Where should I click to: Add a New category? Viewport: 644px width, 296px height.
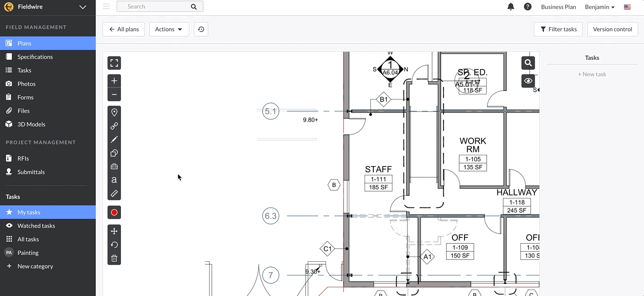(x=48, y=266)
